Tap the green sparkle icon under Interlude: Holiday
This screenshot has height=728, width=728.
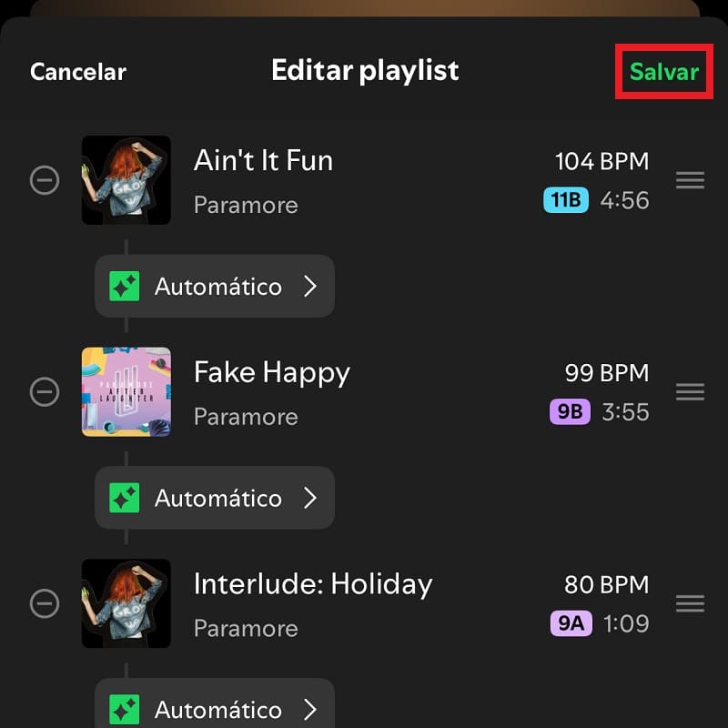click(125, 709)
